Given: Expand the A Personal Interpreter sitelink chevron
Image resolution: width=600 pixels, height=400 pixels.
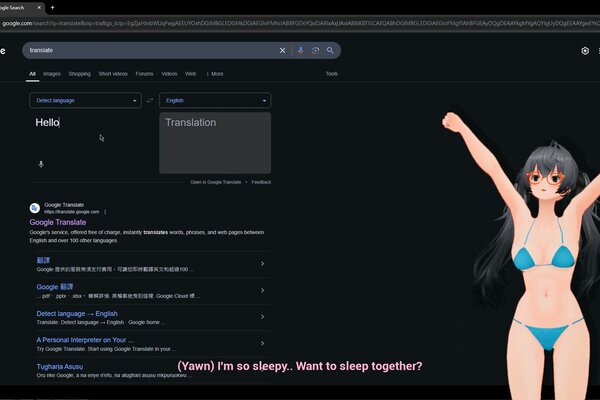Looking at the screenshot, I should (262, 343).
